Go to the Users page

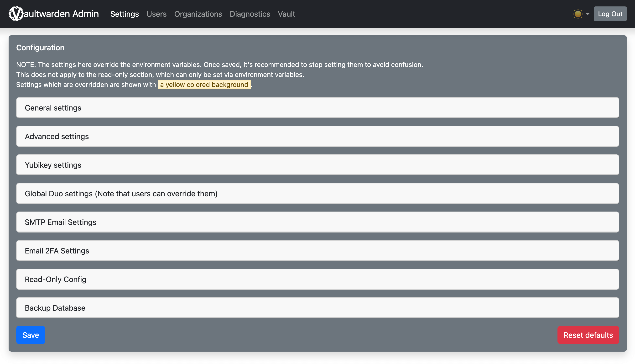(156, 14)
